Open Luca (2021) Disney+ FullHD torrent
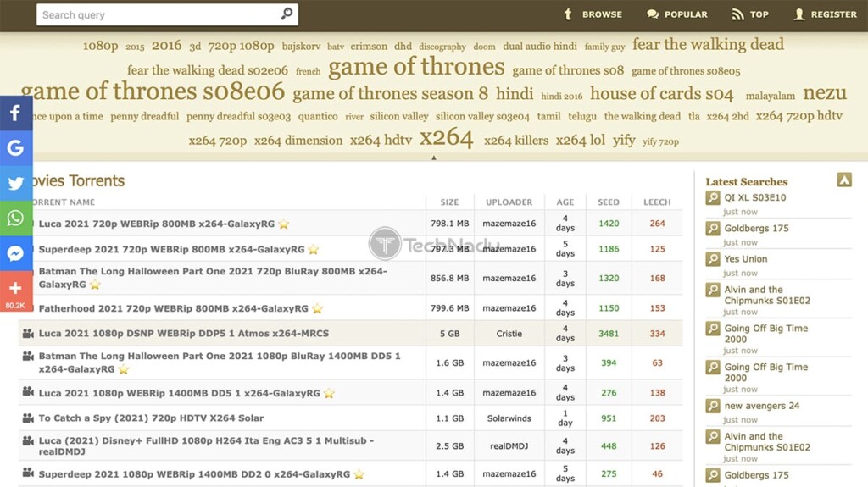The image size is (868, 487). coord(206,446)
